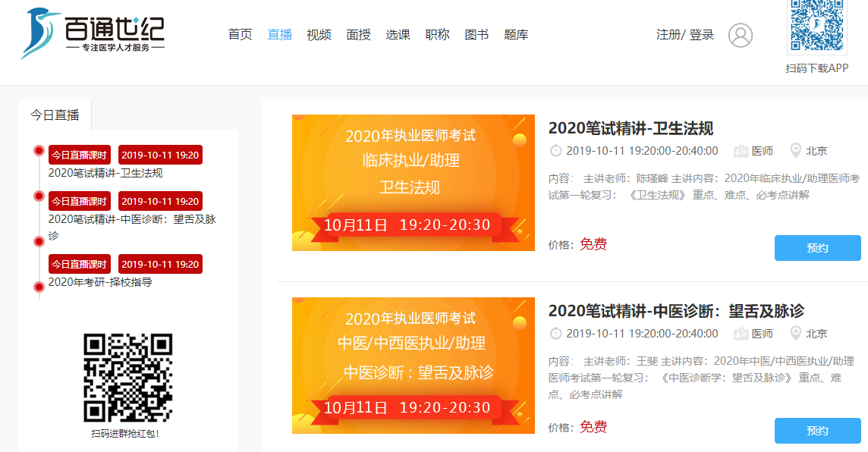The height and width of the screenshot is (452, 868).
Task: Click date badge 2019-10-11 19:20 above 卫生法规
Action: (x=160, y=155)
